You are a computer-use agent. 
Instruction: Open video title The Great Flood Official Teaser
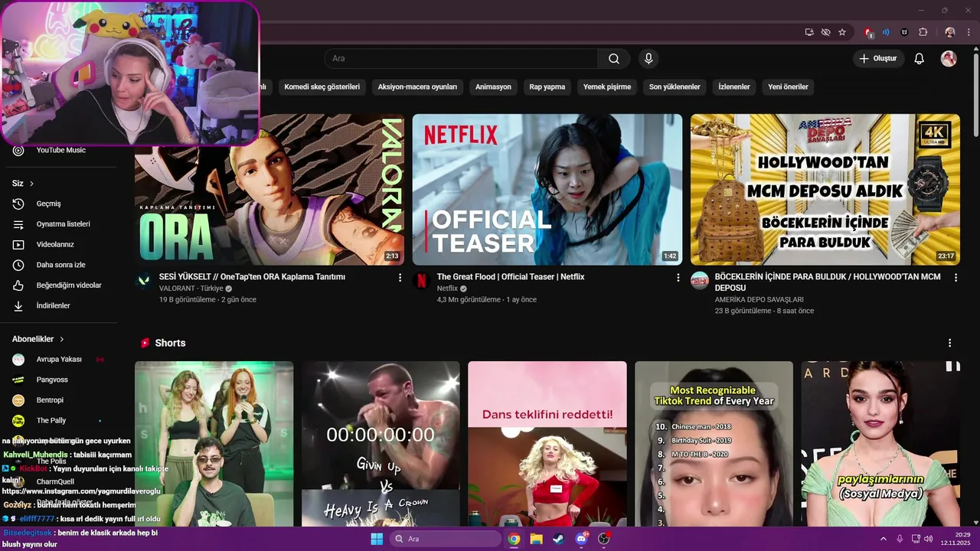pyautogui.click(x=511, y=277)
